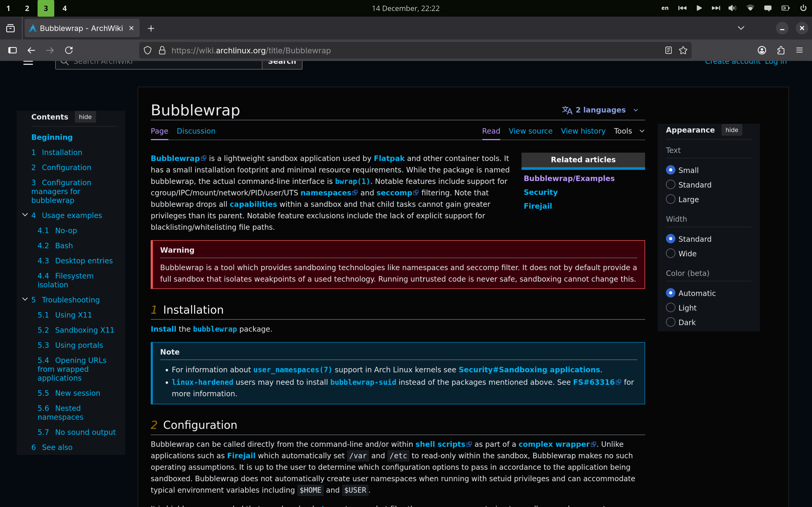Open Firefox account profile icon
This screenshot has height=507, width=812.
point(762,50)
